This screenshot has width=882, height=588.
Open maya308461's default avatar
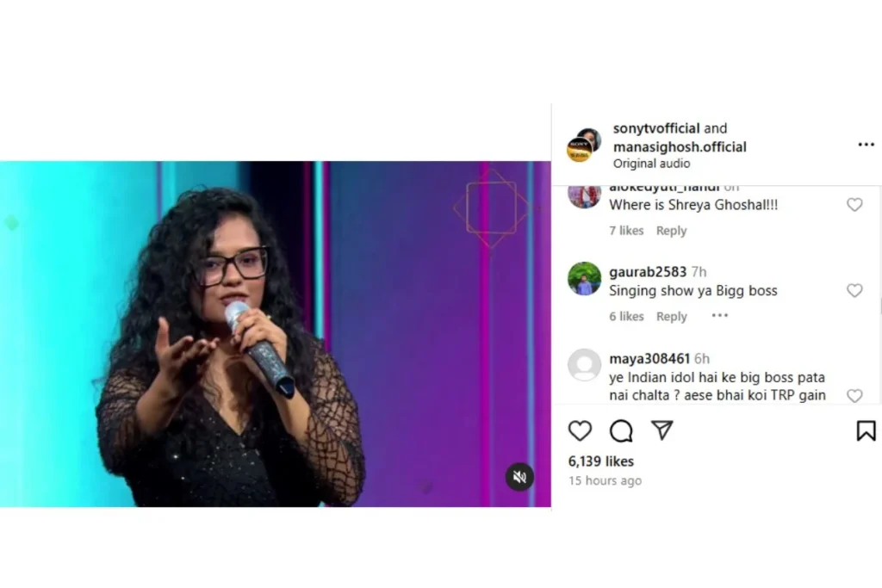[x=584, y=365]
